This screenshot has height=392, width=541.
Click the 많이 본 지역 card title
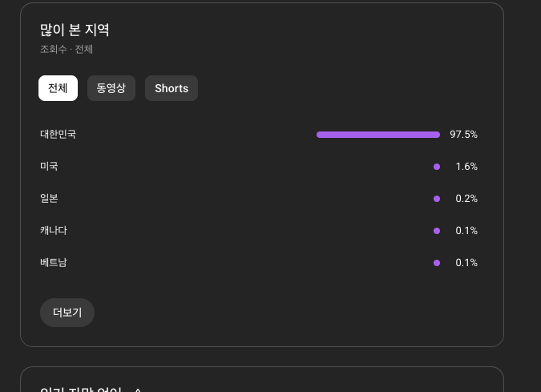pyautogui.click(x=75, y=30)
